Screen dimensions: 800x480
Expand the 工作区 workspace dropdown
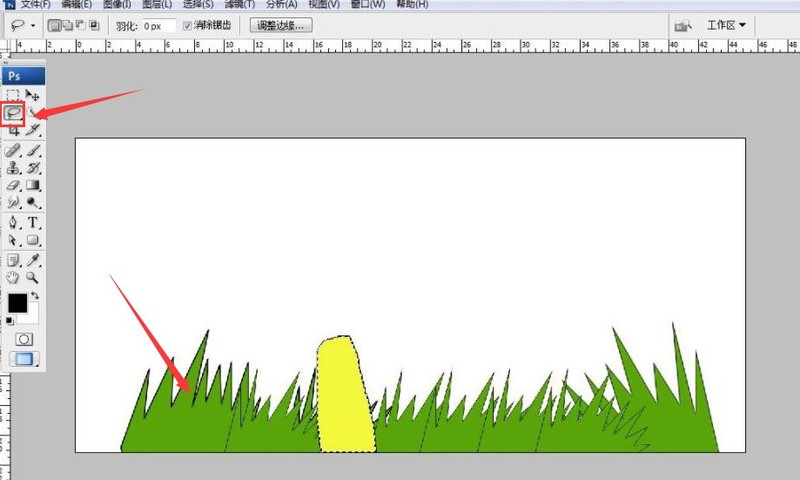point(726,25)
